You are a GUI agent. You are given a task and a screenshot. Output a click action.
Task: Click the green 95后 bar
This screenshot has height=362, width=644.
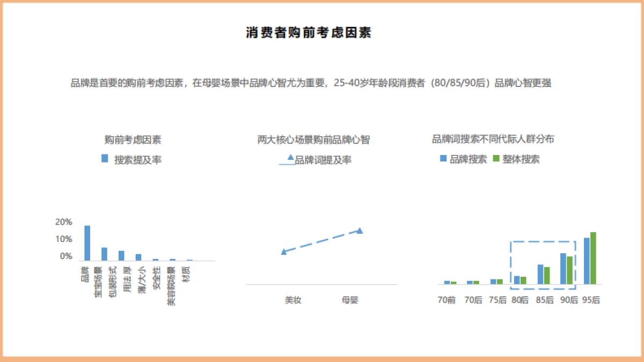coord(593,257)
